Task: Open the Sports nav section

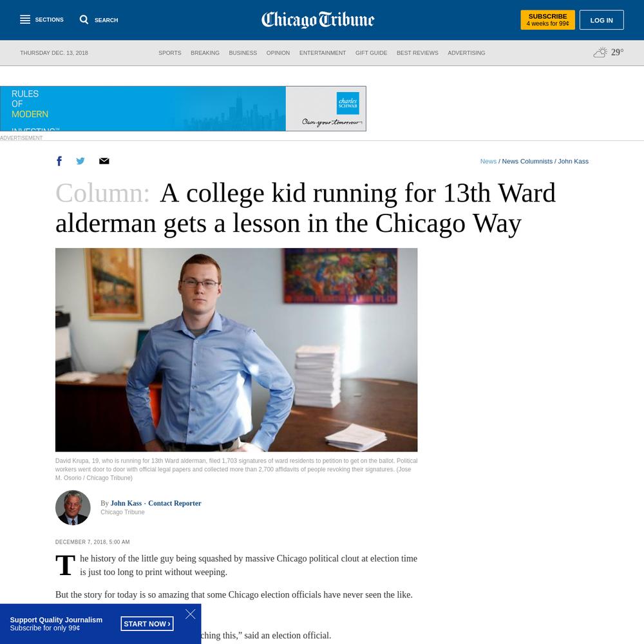Action: (x=169, y=53)
